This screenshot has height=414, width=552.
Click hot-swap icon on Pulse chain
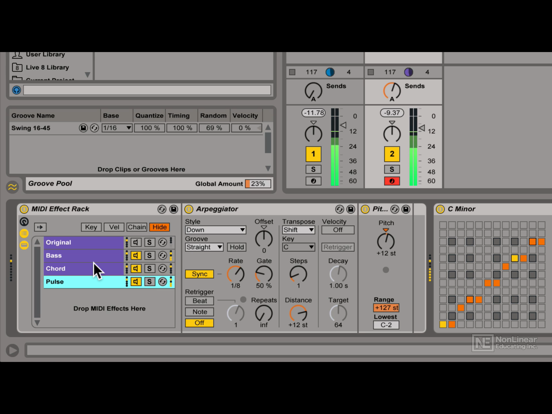[x=162, y=281]
